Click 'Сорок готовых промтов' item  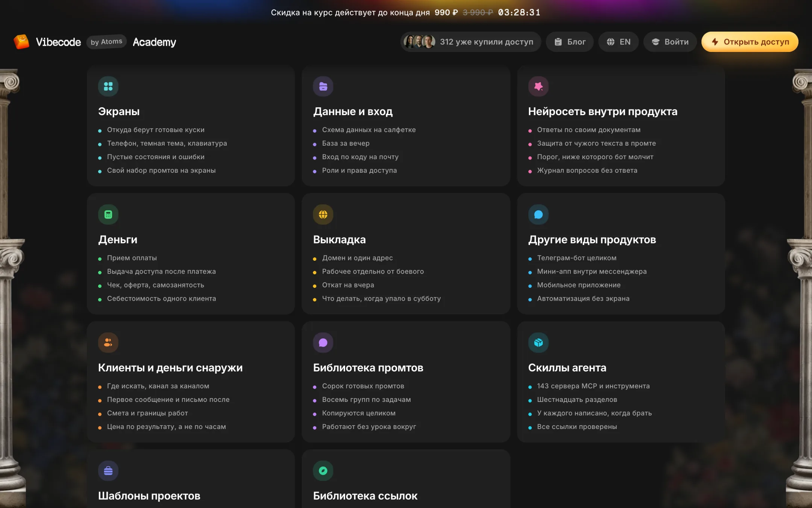click(363, 386)
